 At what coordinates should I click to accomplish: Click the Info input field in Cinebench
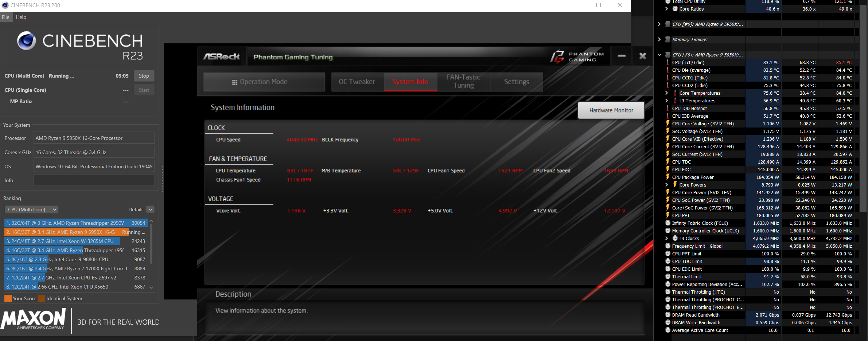[x=94, y=180]
